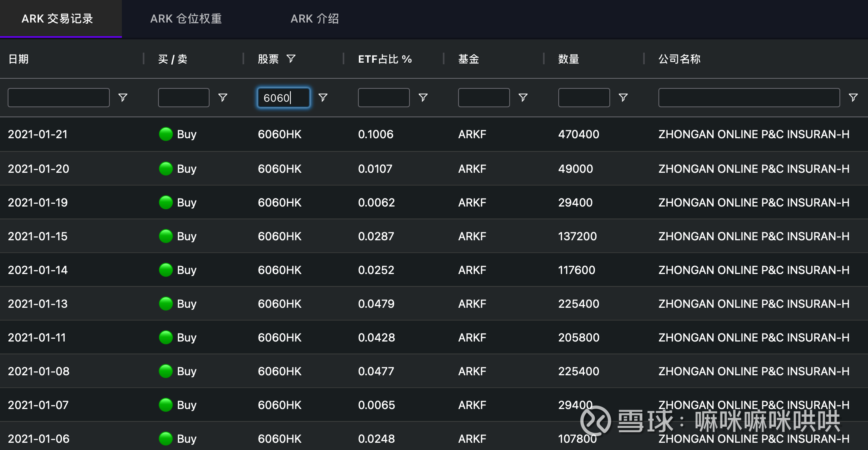Click the green Buy dot for 2021-01-07
Image resolution: width=868 pixels, height=450 pixels.
pos(166,405)
